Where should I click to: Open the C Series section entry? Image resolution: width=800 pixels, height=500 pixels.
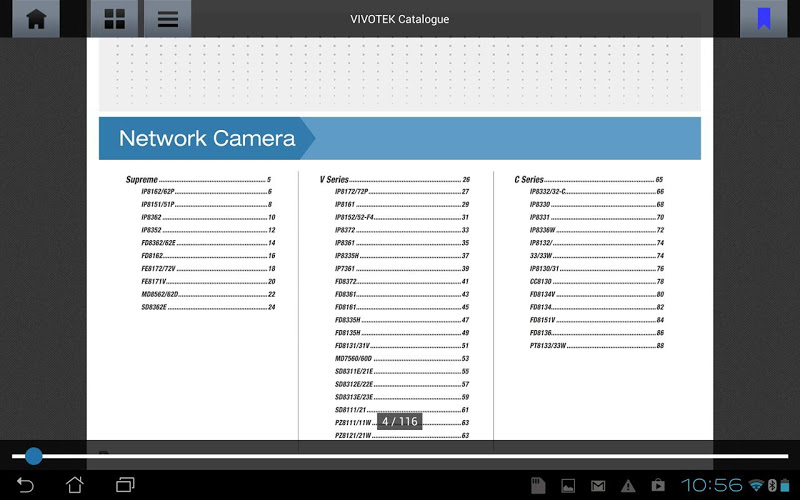point(588,180)
